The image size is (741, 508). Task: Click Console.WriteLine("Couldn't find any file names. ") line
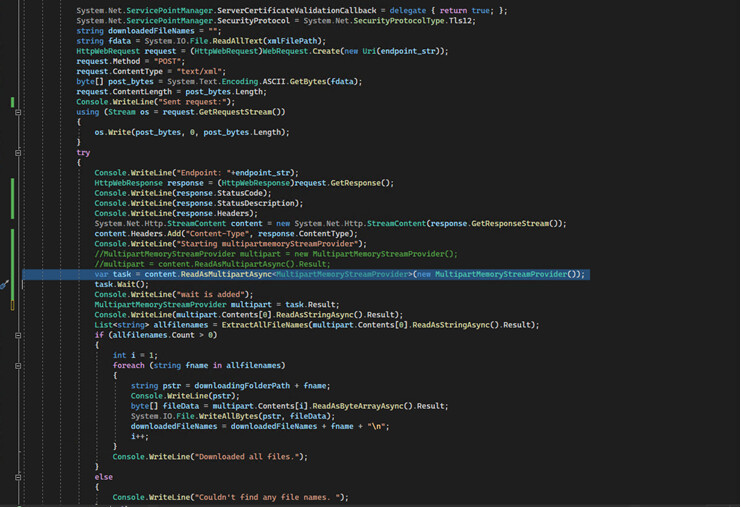pyautogui.click(x=231, y=498)
